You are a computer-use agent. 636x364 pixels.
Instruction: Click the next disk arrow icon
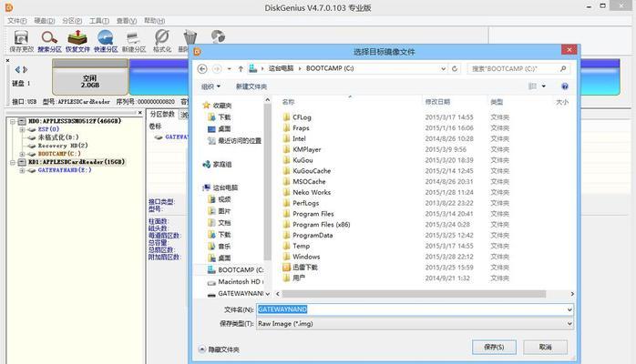click(x=26, y=70)
